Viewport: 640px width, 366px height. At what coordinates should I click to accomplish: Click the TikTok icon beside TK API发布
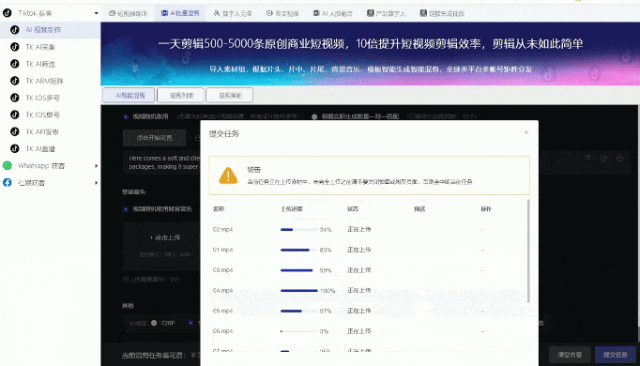(x=15, y=132)
